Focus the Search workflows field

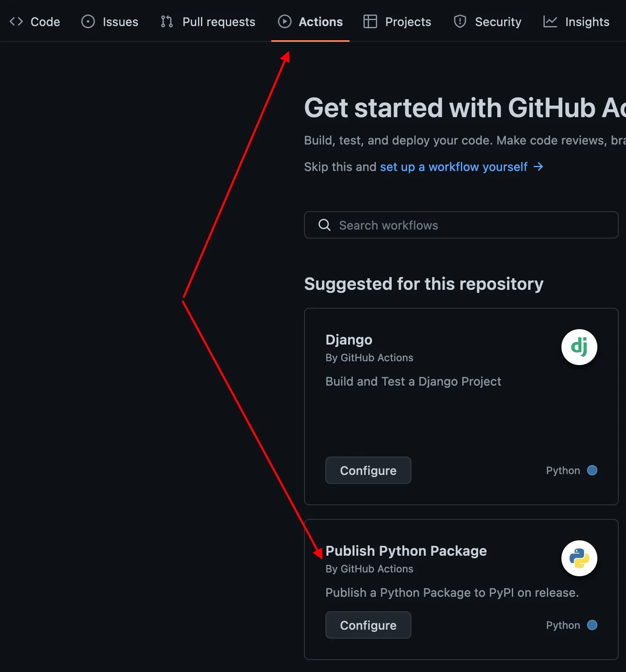[461, 225]
